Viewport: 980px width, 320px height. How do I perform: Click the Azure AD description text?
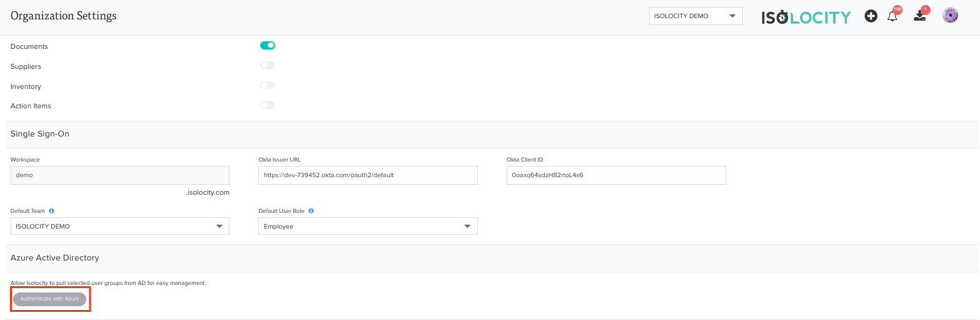click(108, 283)
